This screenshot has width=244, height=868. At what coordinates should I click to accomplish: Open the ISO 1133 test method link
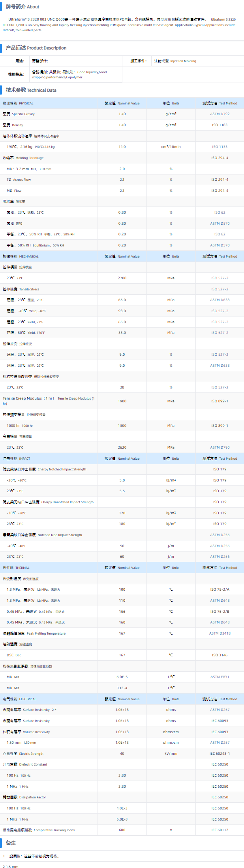(x=220, y=147)
